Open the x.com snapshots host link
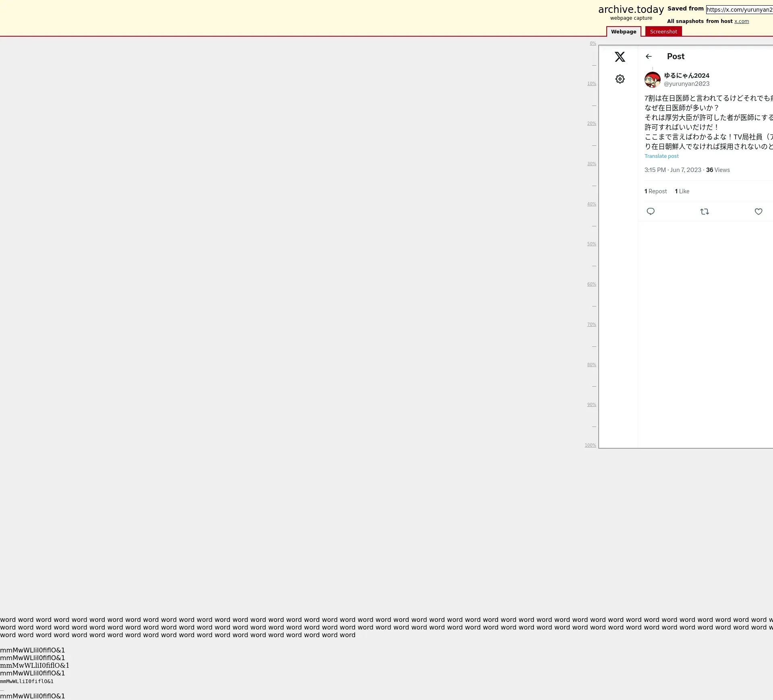This screenshot has height=700, width=773. click(x=741, y=21)
